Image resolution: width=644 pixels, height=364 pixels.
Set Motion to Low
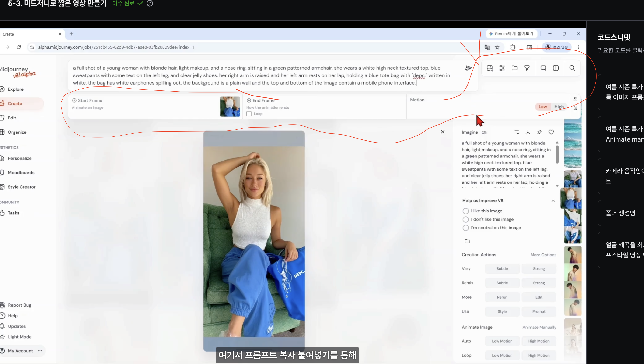tap(543, 107)
